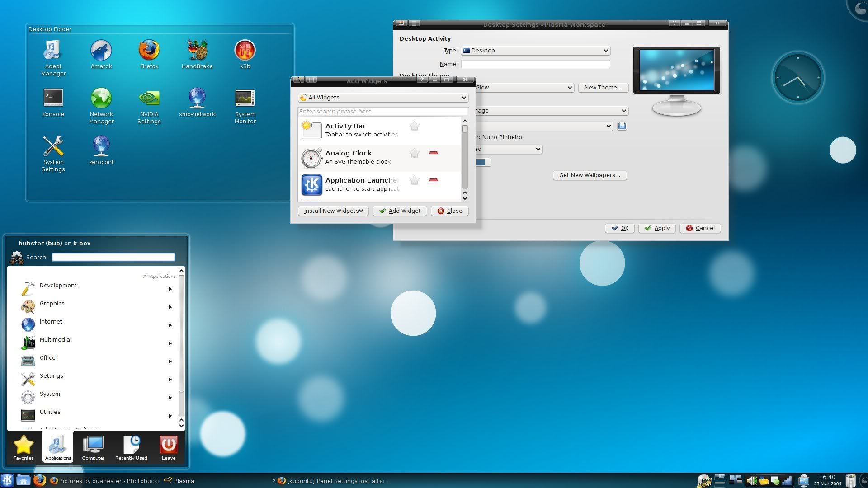Image resolution: width=868 pixels, height=488 pixels.
Task: Open Desktop Activity Type dropdown
Action: point(536,51)
